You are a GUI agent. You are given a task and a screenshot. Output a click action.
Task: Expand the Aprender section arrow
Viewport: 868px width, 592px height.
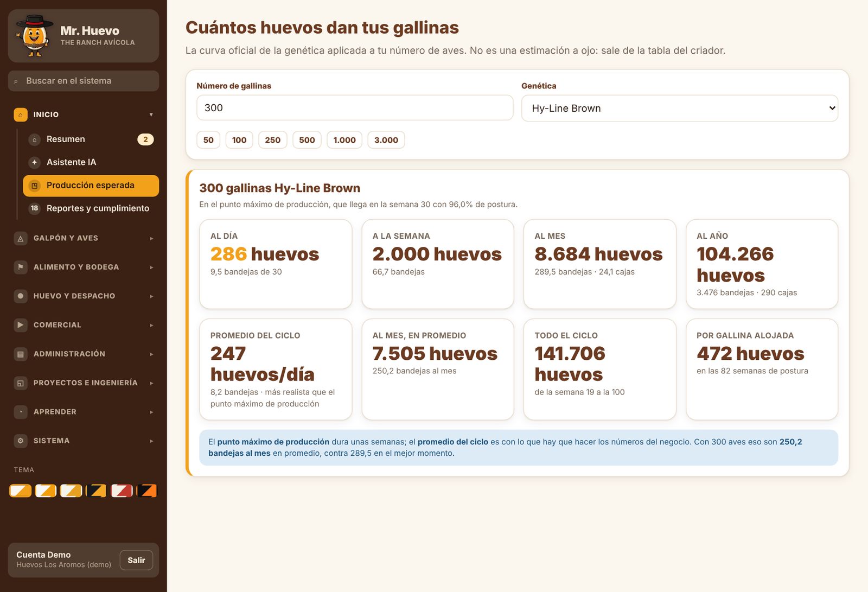pyautogui.click(x=151, y=412)
